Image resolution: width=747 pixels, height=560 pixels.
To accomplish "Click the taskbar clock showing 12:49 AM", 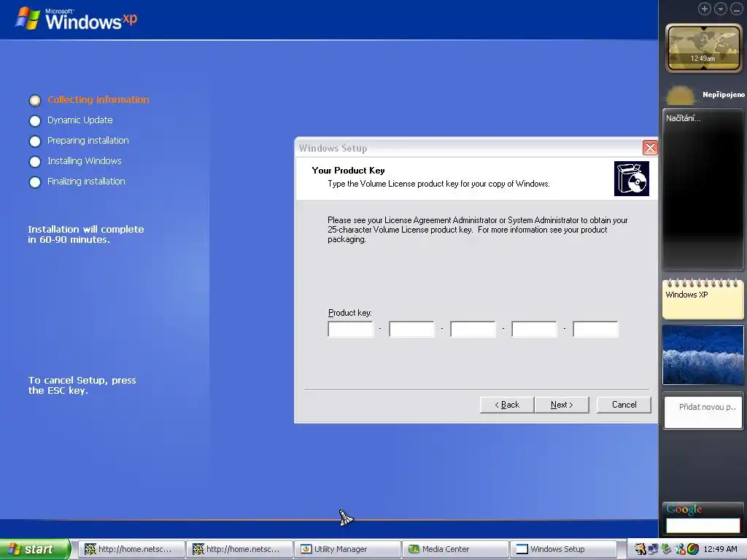I will (x=720, y=549).
